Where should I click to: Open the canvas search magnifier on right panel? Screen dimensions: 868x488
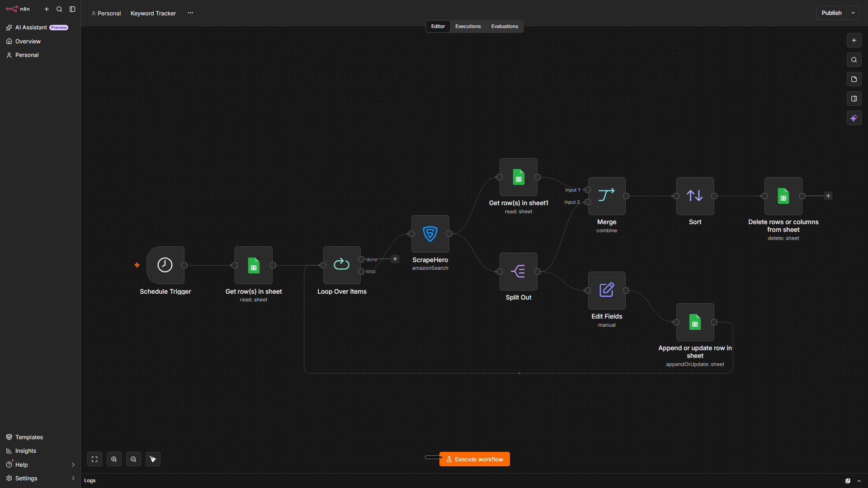pos(854,60)
